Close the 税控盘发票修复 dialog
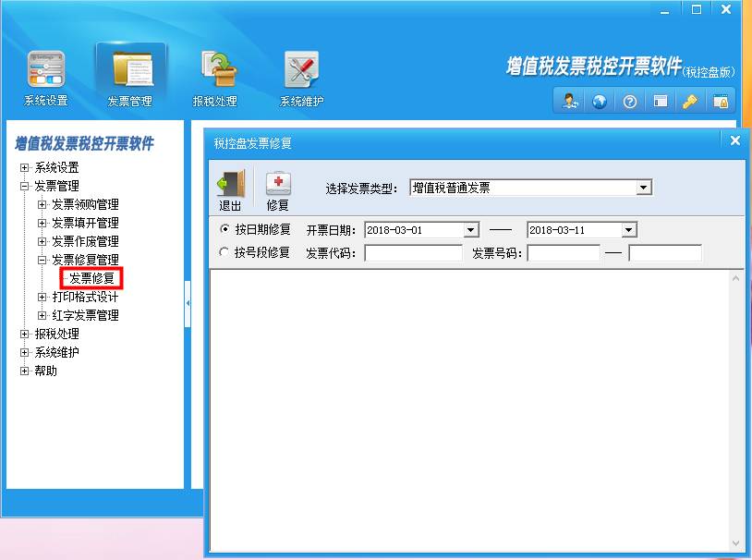752x560 pixels. pyautogui.click(x=734, y=140)
